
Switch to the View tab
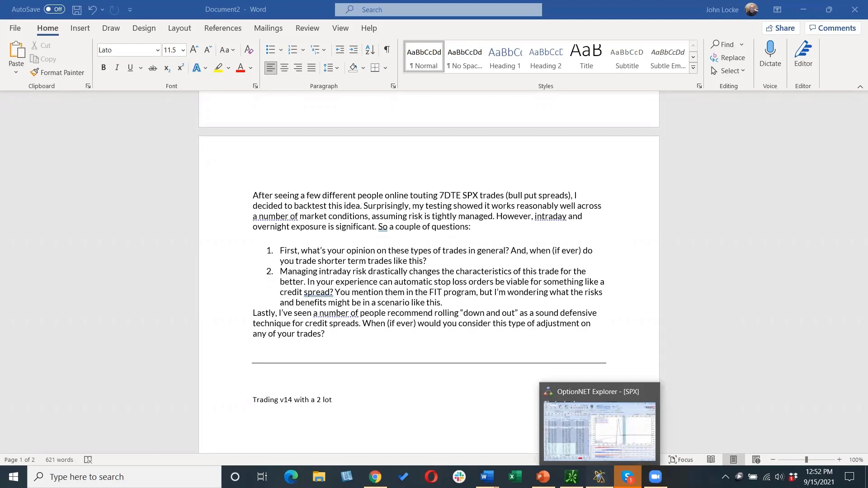pyautogui.click(x=340, y=28)
